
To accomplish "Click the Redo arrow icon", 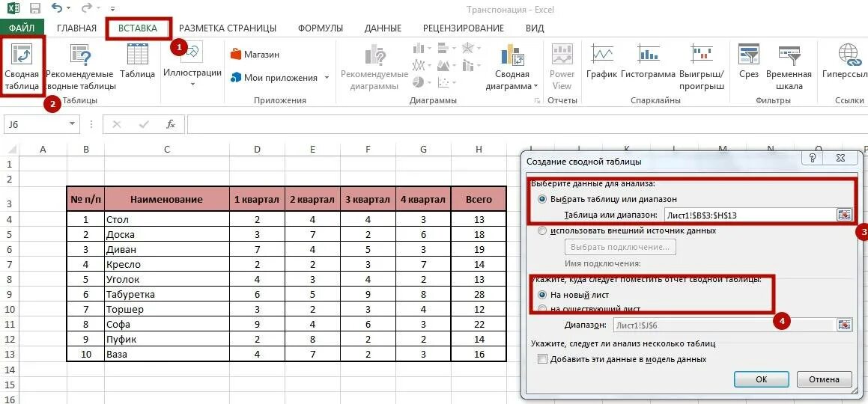I will (86, 8).
